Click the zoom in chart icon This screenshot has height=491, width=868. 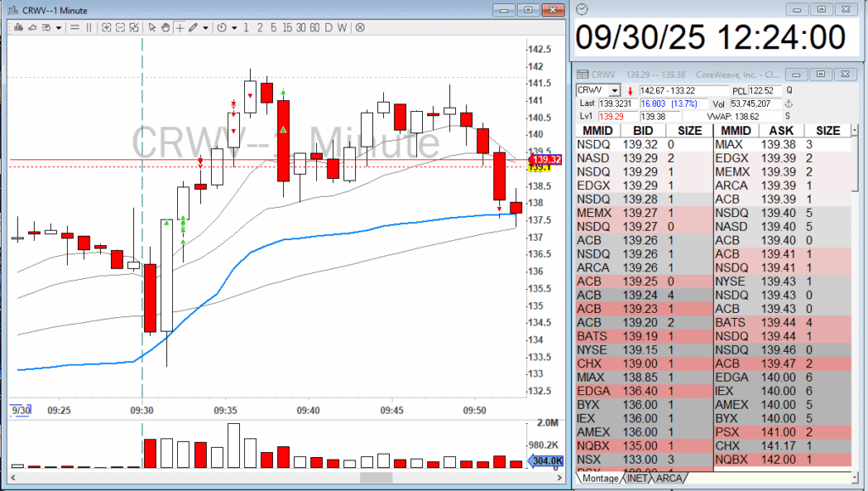[x=107, y=27]
